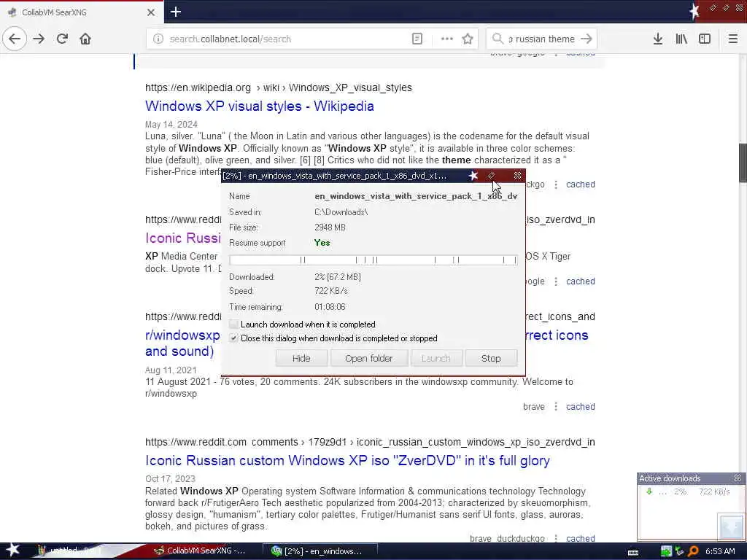Click the orange magnifier tray icon
The width and height of the screenshot is (747, 560).
(693, 551)
